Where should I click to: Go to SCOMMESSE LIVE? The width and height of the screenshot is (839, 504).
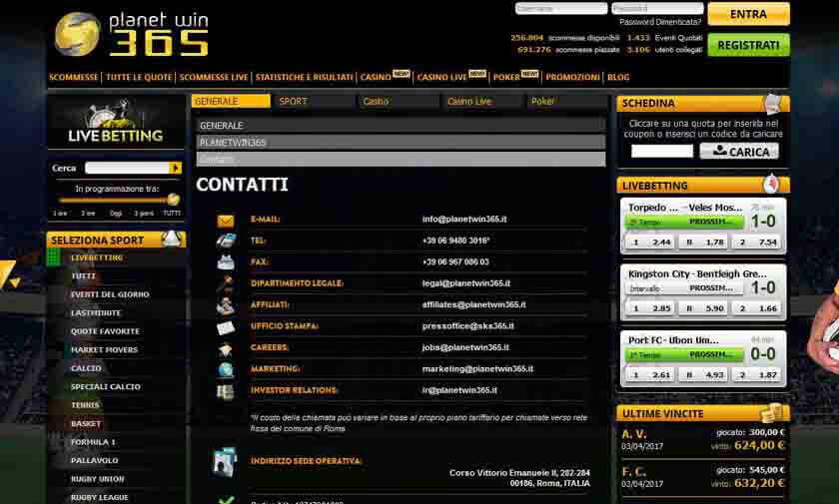tap(214, 77)
